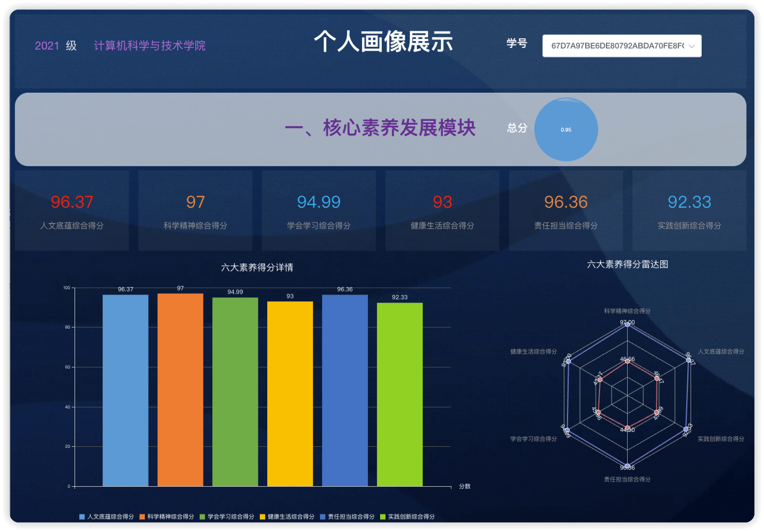
Task: Toggle the 学会学习综合得分 legend item
Action: [x=227, y=516]
